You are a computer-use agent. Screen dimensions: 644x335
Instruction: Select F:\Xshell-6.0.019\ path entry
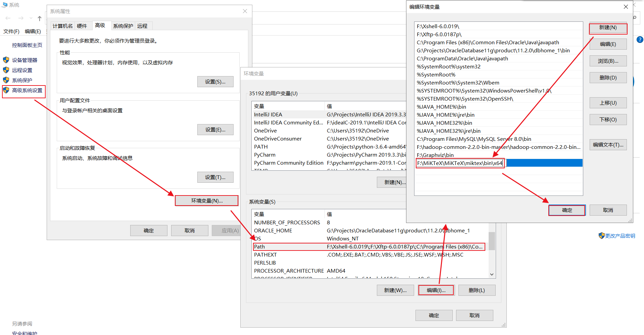(x=499, y=26)
